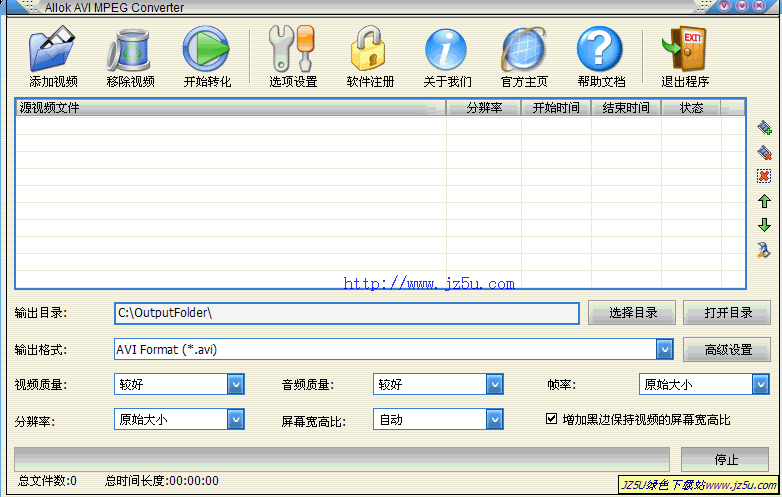Toggle 增加黑边保持视频的屏幕宽高比 checkbox
Screen dimensions: 782x497
[x=551, y=418]
